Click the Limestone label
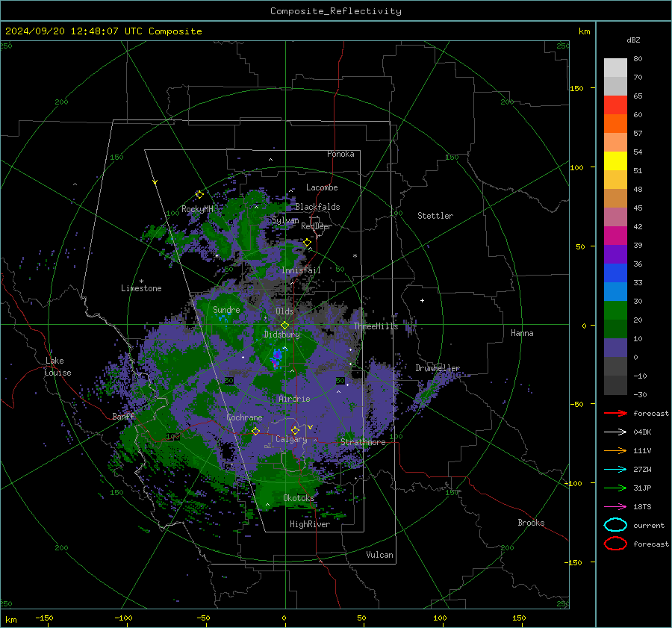This screenshot has height=628, width=672. [x=141, y=288]
